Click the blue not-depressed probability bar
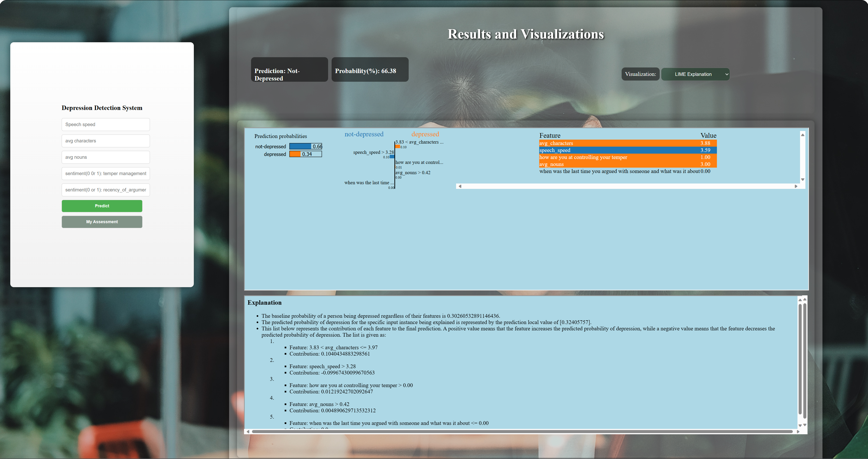This screenshot has height=459, width=868. [300, 146]
